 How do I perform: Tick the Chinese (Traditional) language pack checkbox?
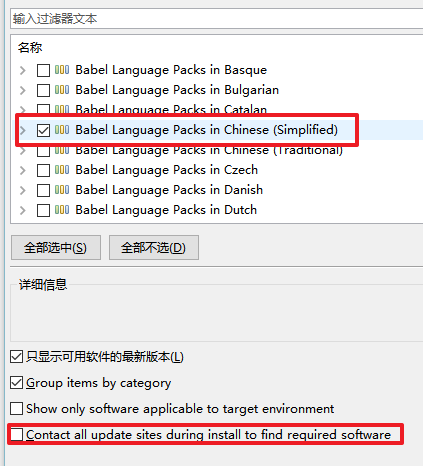(x=43, y=152)
